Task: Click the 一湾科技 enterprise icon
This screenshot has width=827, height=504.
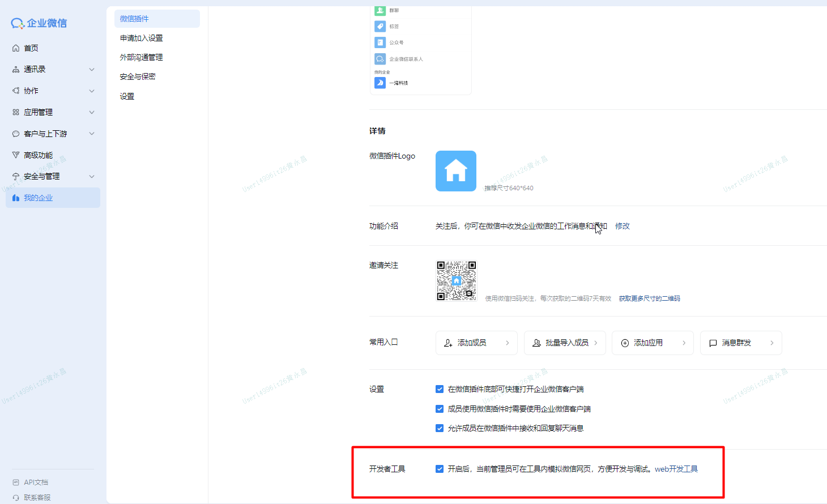Action: pos(380,82)
